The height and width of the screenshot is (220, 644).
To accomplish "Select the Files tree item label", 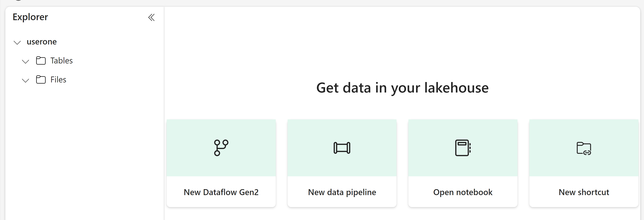I will [x=58, y=79].
